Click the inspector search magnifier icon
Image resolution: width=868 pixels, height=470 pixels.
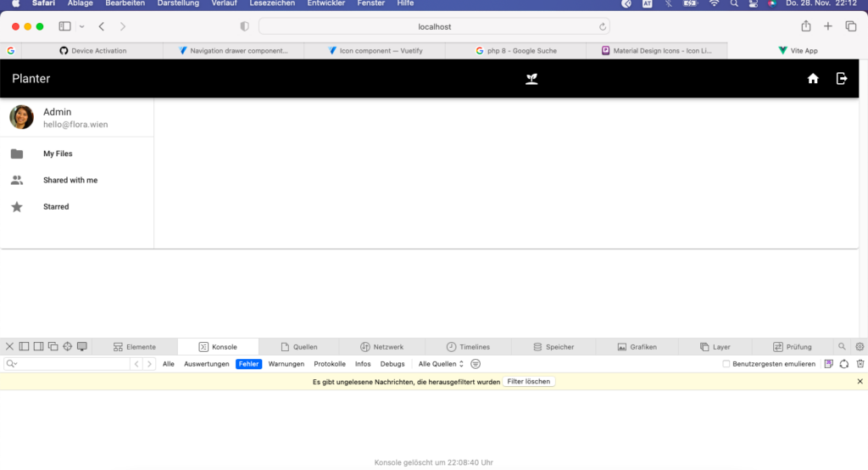click(842, 346)
